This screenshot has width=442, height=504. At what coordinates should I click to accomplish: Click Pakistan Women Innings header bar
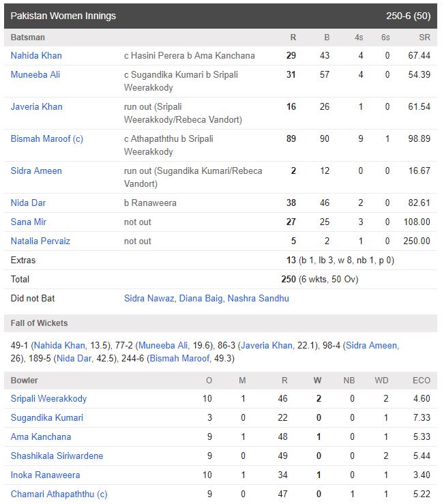pyautogui.click(x=221, y=16)
